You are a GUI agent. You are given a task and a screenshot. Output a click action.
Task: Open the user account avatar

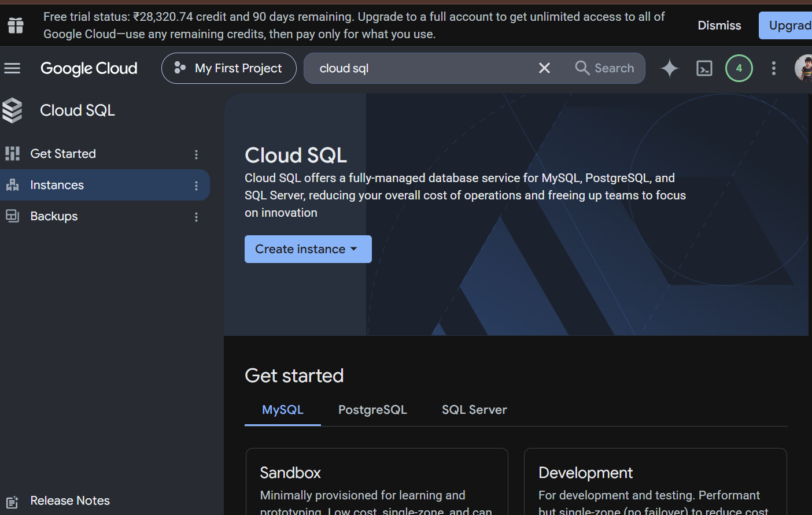(803, 68)
